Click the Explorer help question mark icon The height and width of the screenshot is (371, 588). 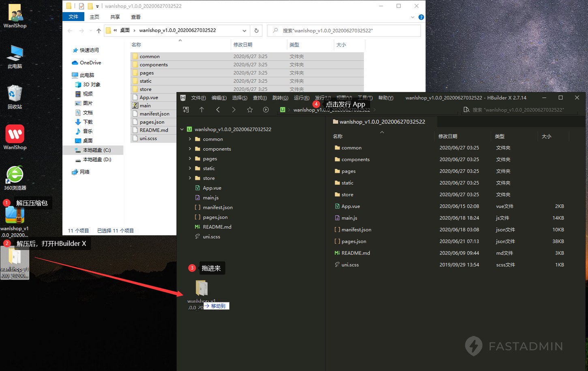[421, 17]
